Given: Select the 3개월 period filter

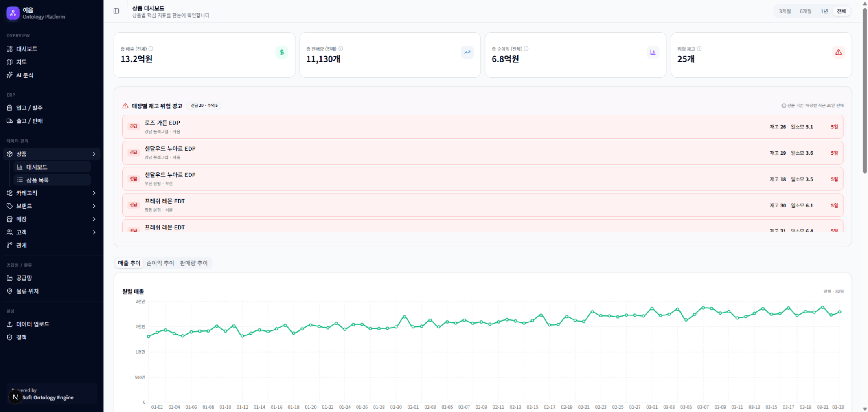Looking at the screenshot, I should (x=785, y=11).
